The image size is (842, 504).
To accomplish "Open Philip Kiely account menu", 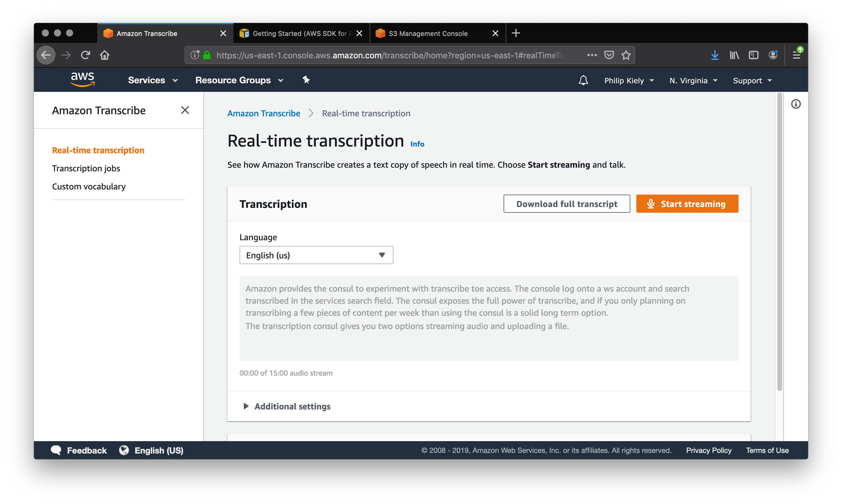I will [629, 80].
